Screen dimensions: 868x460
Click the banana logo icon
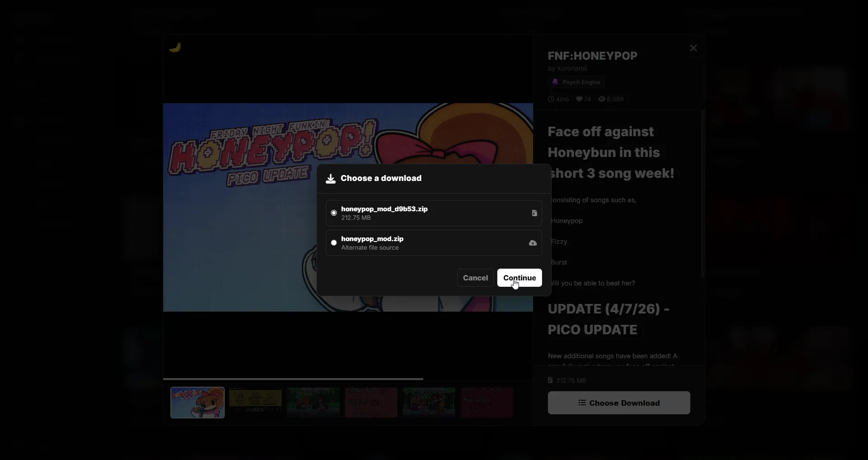pyautogui.click(x=175, y=47)
